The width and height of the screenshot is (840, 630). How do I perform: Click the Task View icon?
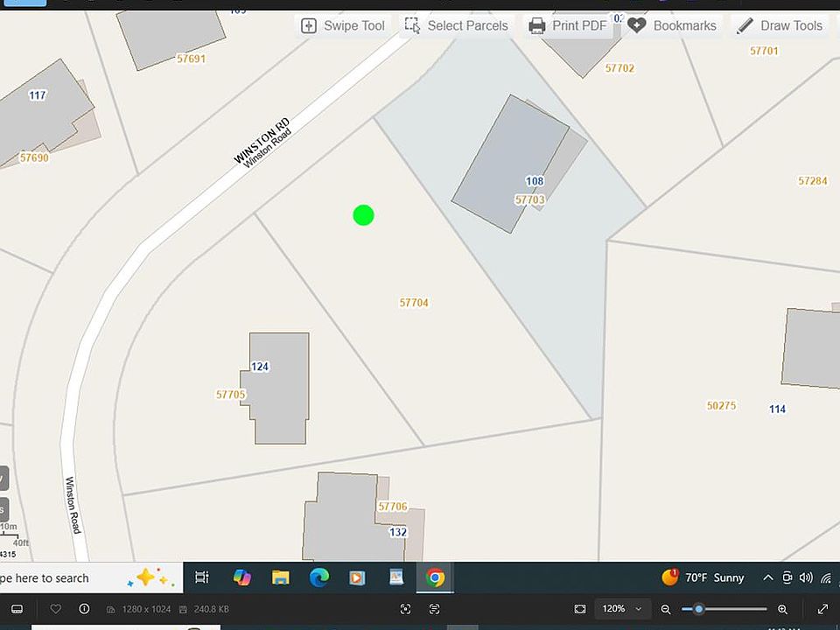(x=202, y=577)
